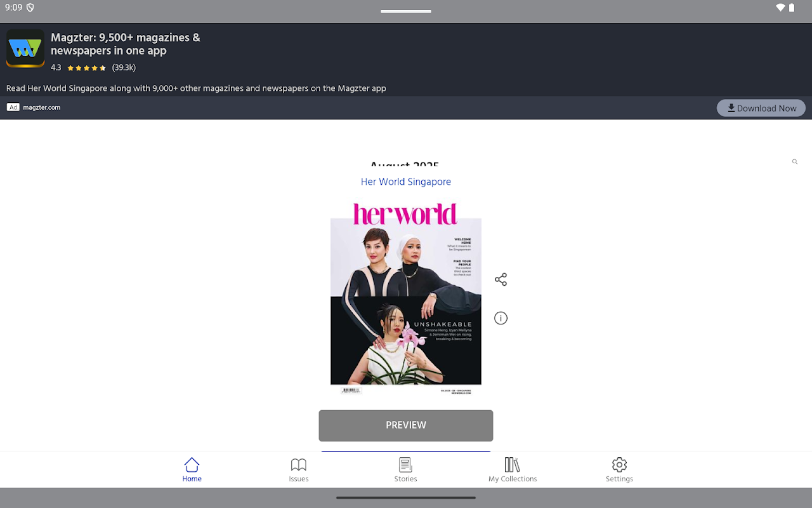
Task: Tap the bottom navigation gesture pill
Action: (x=406, y=498)
